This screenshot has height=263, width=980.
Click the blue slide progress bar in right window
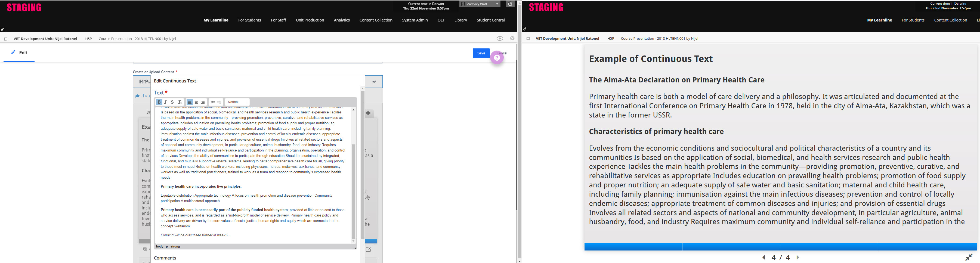coord(781,247)
